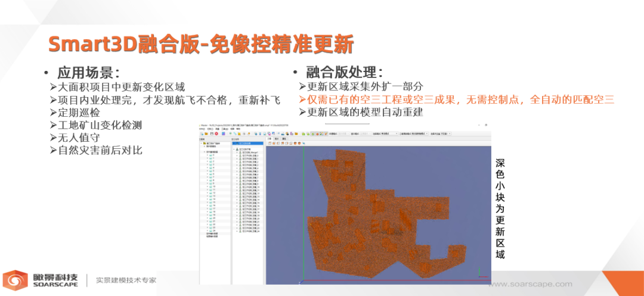Select the subtask row ending _16
The image size is (644, 296).
249,206
